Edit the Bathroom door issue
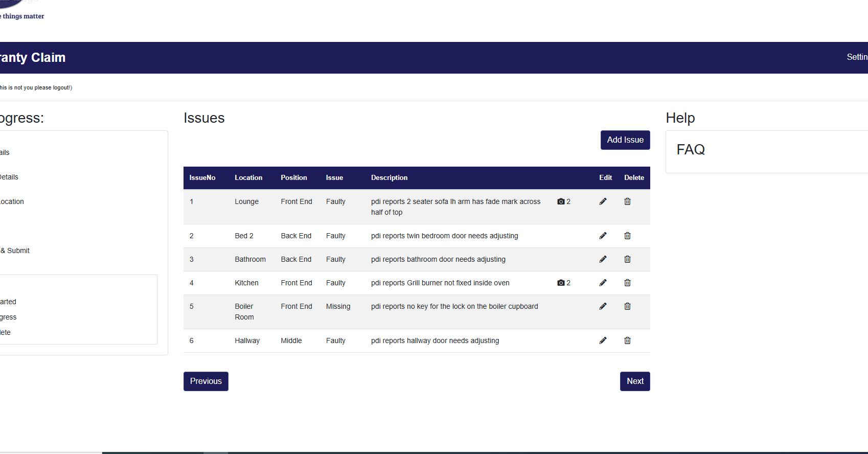 pyautogui.click(x=603, y=259)
